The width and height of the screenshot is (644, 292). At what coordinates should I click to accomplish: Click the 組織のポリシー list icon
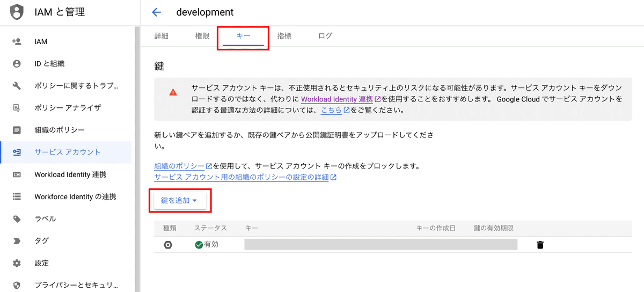17,130
